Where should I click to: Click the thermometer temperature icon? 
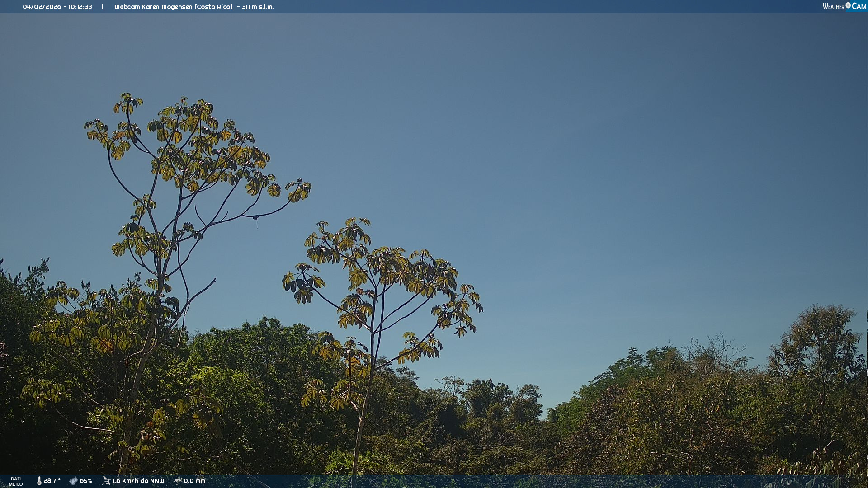pyautogui.click(x=39, y=481)
